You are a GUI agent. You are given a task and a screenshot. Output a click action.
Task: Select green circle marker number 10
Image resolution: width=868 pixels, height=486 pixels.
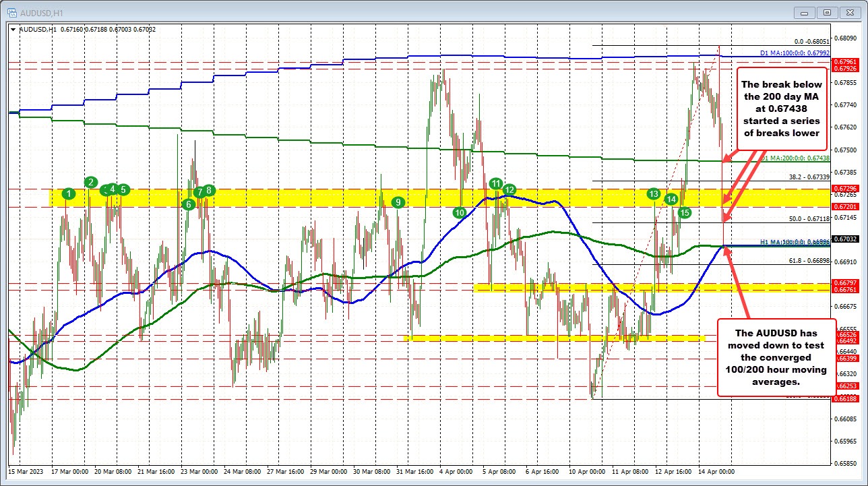[x=460, y=212]
